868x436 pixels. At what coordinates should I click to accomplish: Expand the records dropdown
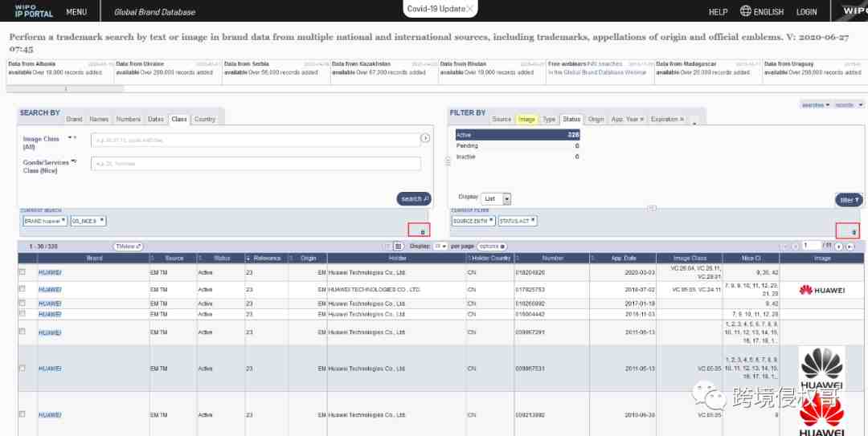click(849, 105)
